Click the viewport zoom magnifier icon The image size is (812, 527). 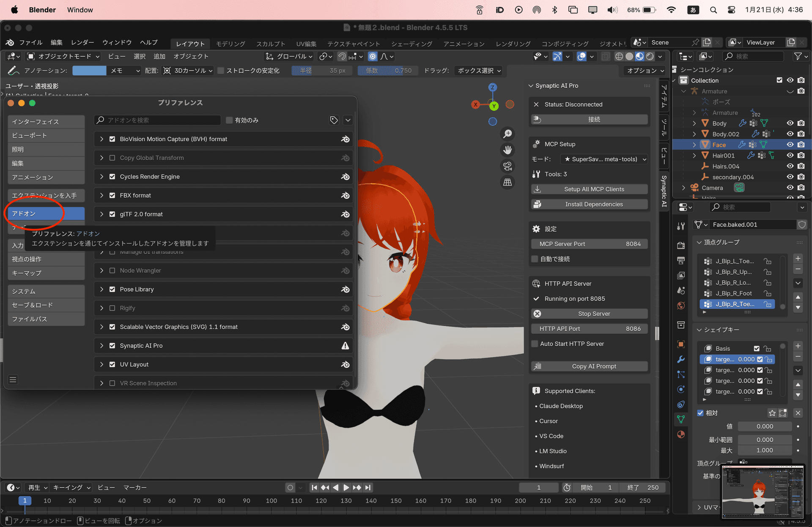tap(507, 134)
